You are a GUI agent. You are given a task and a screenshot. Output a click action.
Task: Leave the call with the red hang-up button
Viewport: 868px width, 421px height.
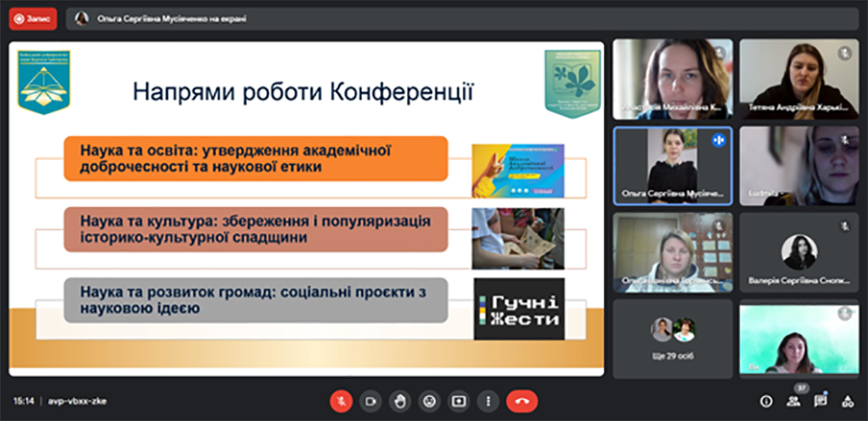point(522,402)
